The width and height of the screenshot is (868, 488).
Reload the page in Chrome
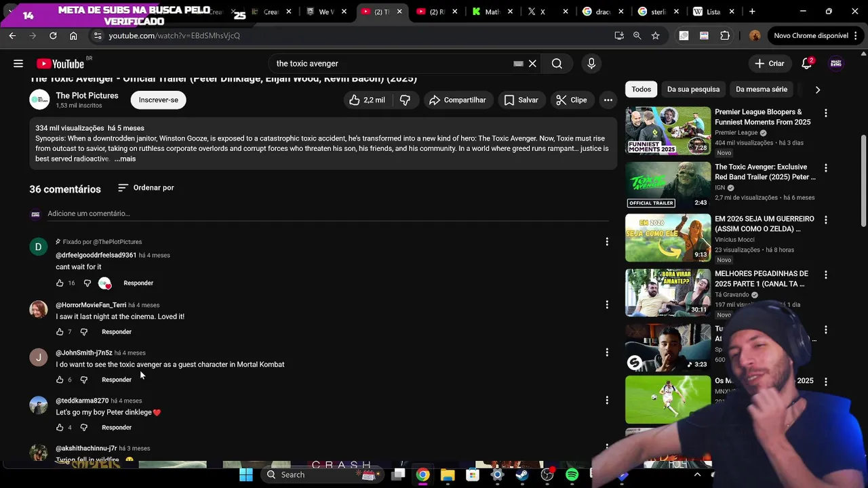pyautogui.click(x=53, y=35)
